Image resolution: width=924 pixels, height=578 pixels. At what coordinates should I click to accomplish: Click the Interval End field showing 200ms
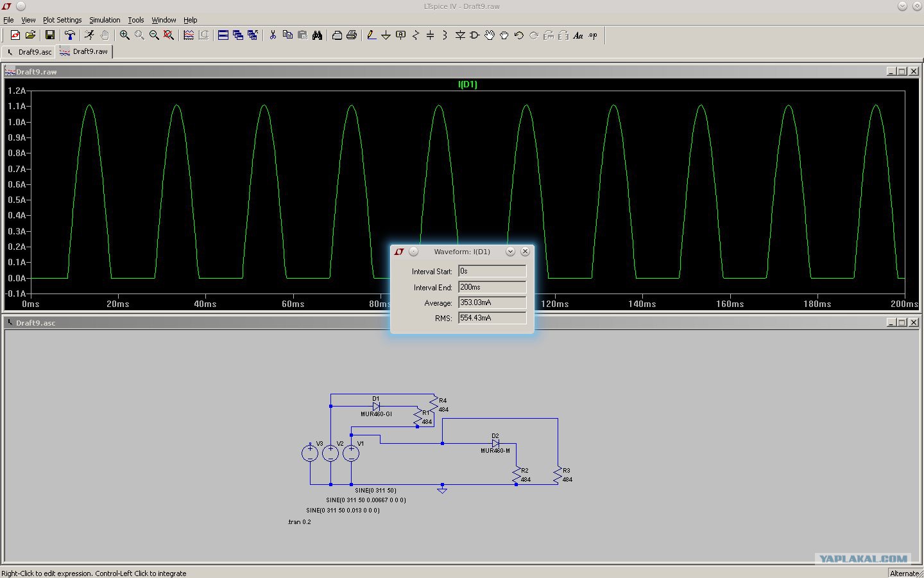(x=492, y=287)
